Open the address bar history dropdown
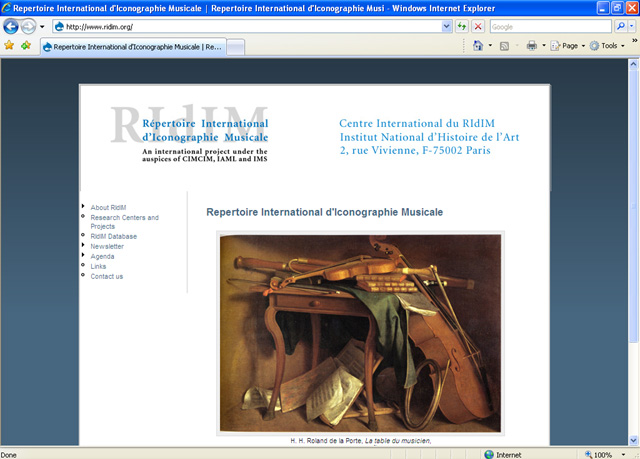This screenshot has width=640, height=459. [446, 26]
